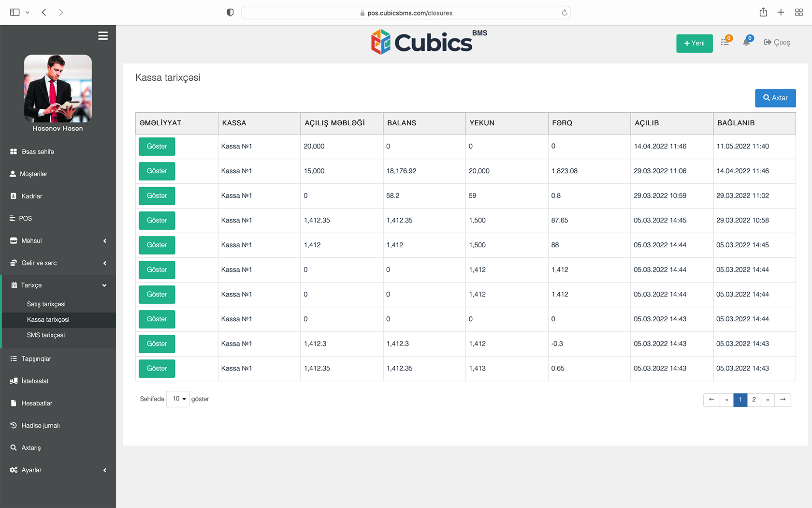The height and width of the screenshot is (508, 812).
Task: Open the page size dropdown showing 10
Action: click(177, 399)
